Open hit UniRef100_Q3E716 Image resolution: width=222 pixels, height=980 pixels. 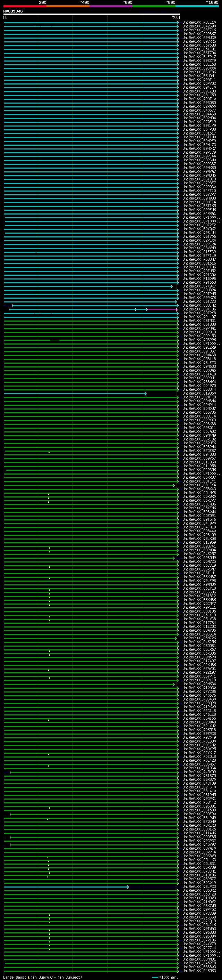click(199, 30)
